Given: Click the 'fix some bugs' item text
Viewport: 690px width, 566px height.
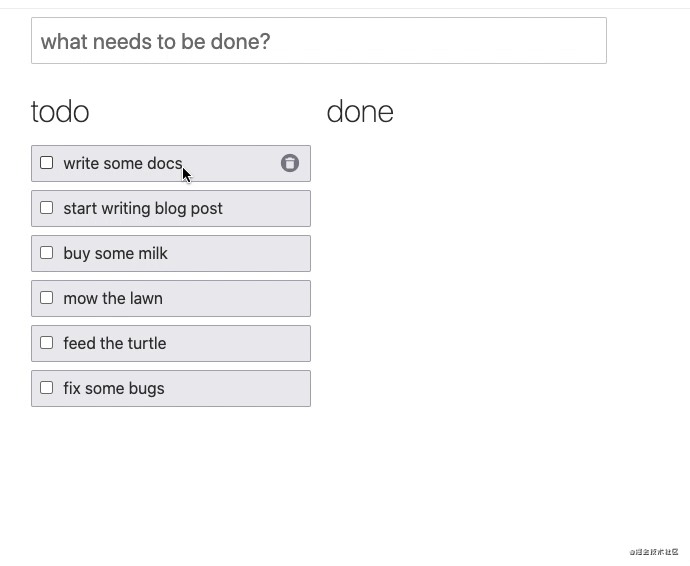Looking at the screenshot, I should coord(113,388).
